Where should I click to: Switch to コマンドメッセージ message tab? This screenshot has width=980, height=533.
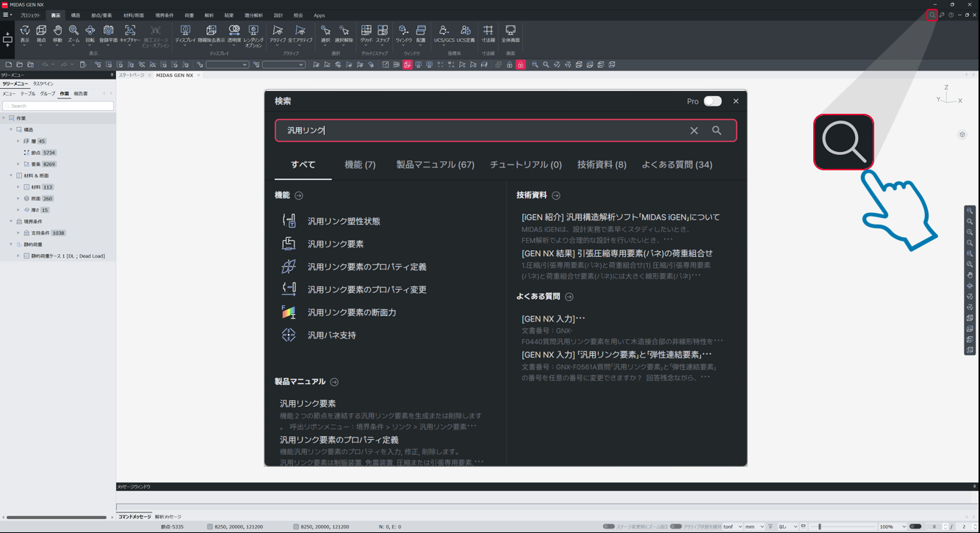coord(134,517)
